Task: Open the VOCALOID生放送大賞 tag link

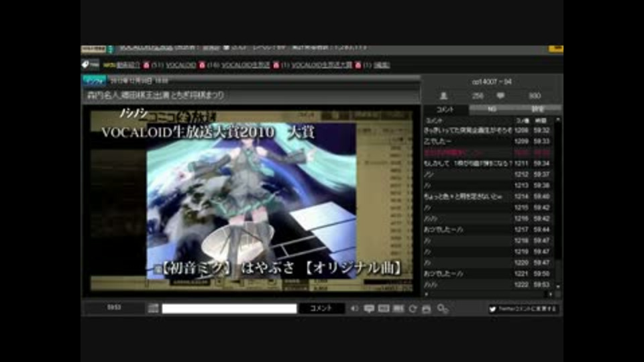Action: [x=321, y=65]
